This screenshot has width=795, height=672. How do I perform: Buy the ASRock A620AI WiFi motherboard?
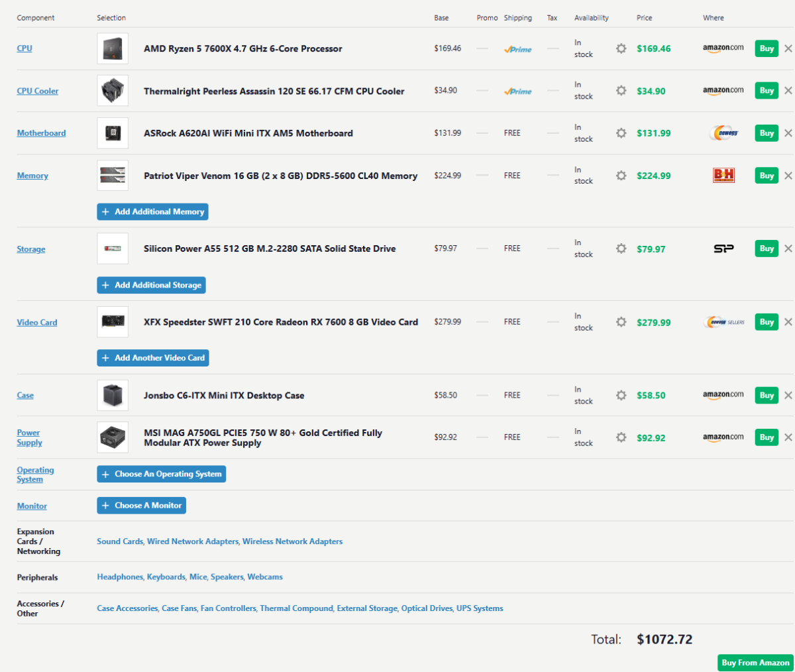[x=767, y=133]
